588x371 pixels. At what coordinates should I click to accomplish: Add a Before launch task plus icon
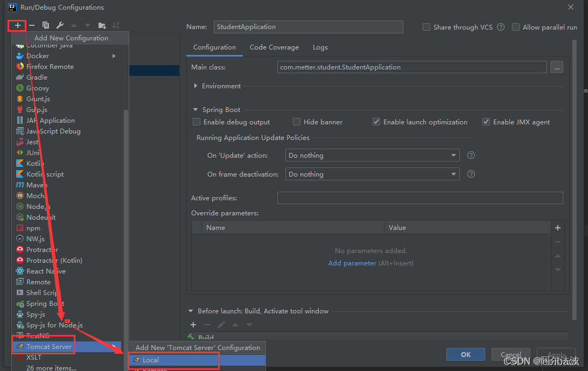click(193, 325)
